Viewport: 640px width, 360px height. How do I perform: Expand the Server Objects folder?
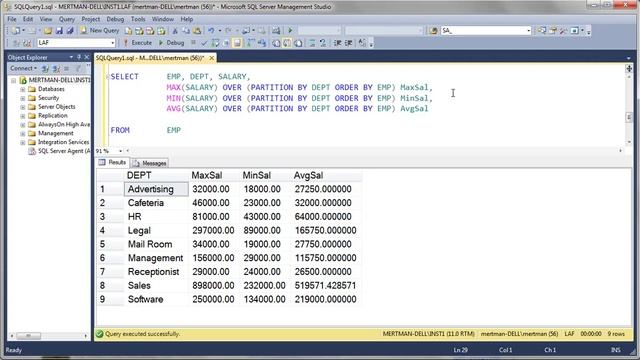(23, 107)
